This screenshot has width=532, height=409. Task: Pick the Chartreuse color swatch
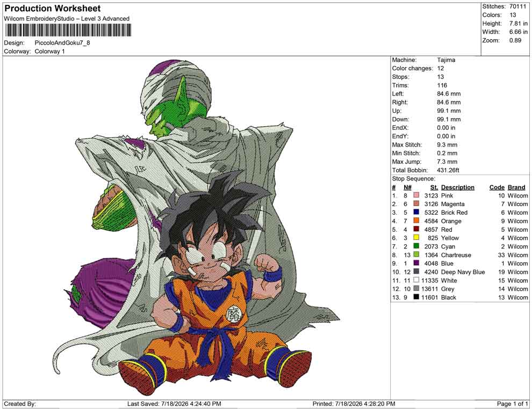(416, 254)
